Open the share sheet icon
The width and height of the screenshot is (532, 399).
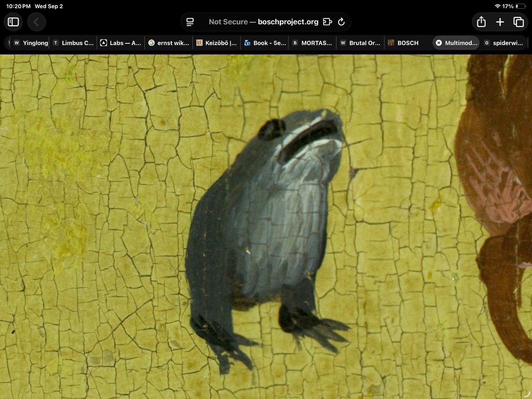pyautogui.click(x=481, y=22)
